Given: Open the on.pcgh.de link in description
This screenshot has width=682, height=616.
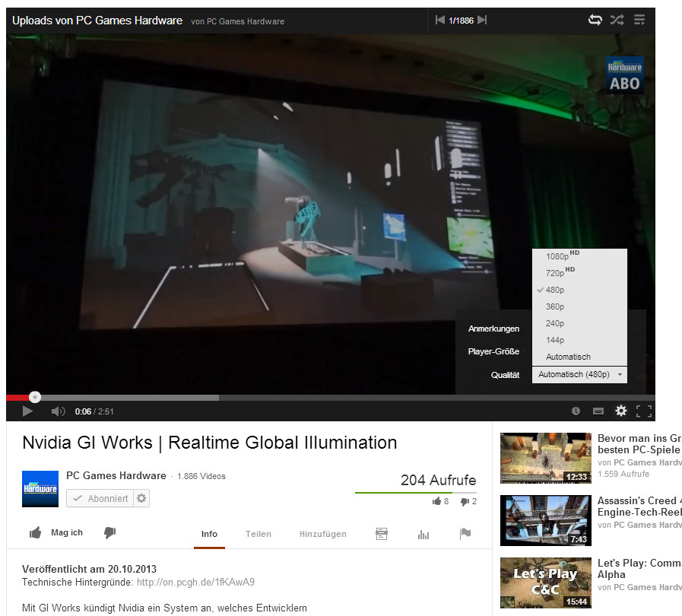Looking at the screenshot, I should point(195,582).
